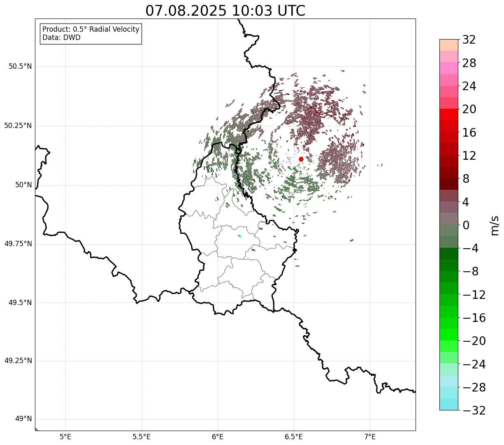504x445 pixels.
Task: Click the colorbar tick label −24
Action: [x=474, y=364]
